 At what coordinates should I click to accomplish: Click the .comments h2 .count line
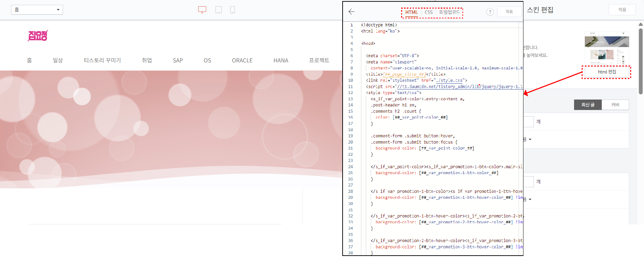pos(396,111)
